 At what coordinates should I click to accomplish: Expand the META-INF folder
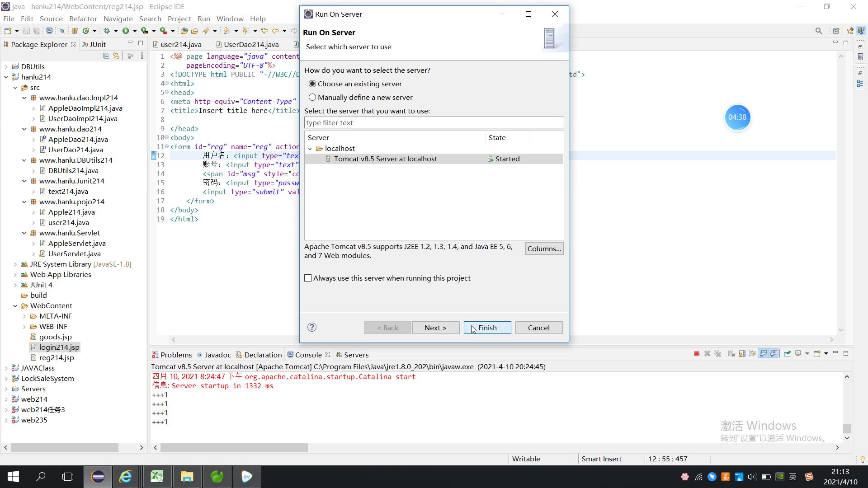(24, 316)
